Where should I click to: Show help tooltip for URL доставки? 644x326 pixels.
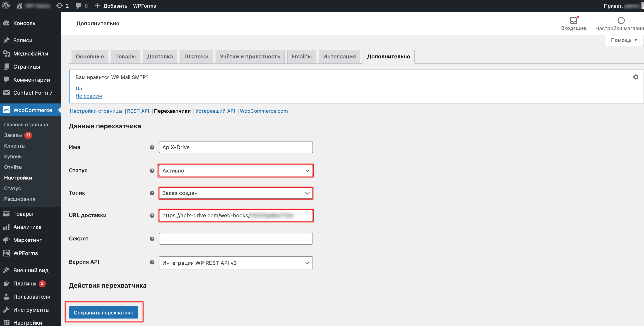152,215
